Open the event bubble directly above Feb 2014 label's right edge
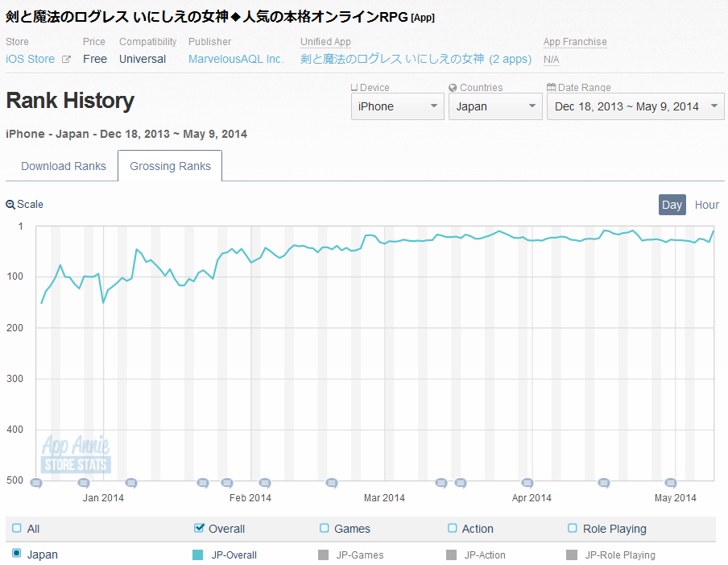 click(265, 484)
